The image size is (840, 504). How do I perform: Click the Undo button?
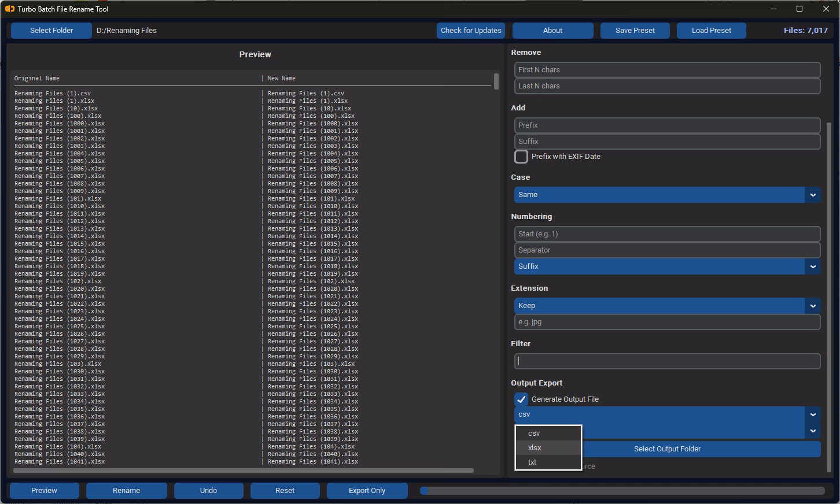[209, 491]
